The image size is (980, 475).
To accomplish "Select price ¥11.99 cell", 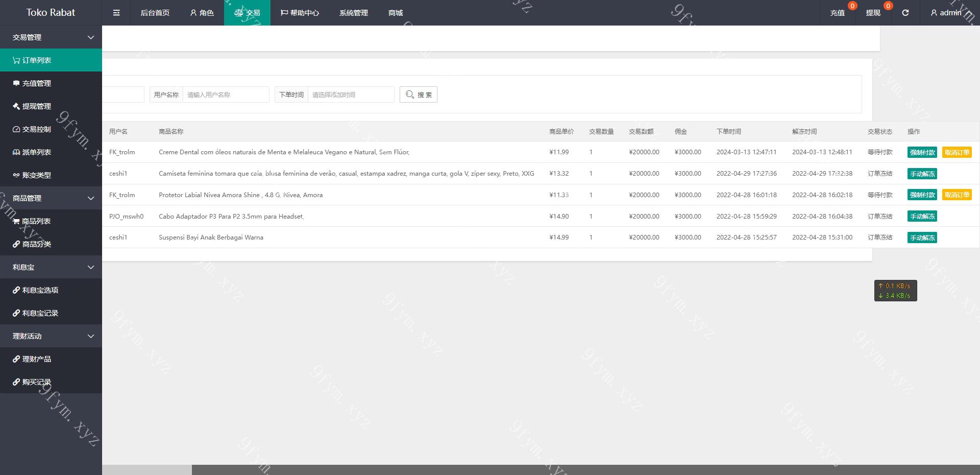I will click(x=559, y=152).
